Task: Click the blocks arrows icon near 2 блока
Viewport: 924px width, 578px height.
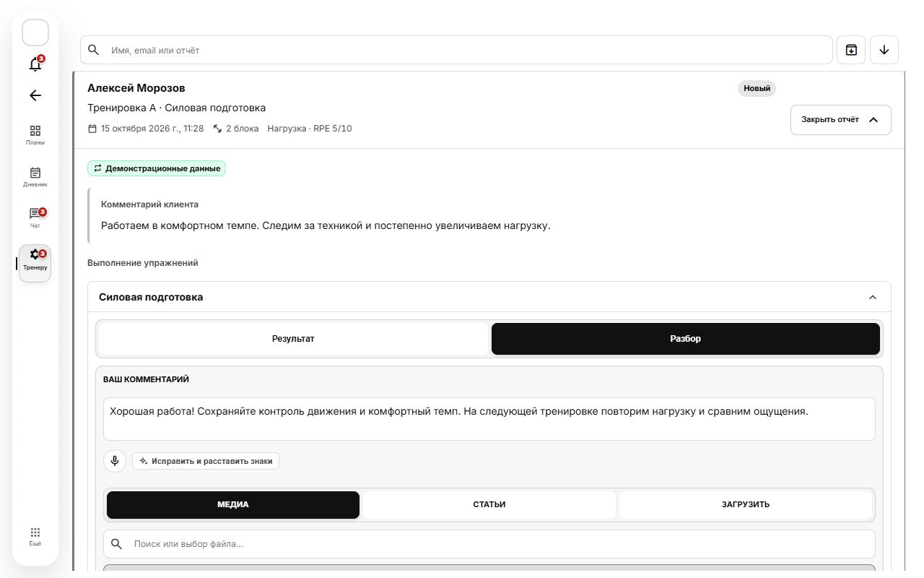Action: [217, 129]
